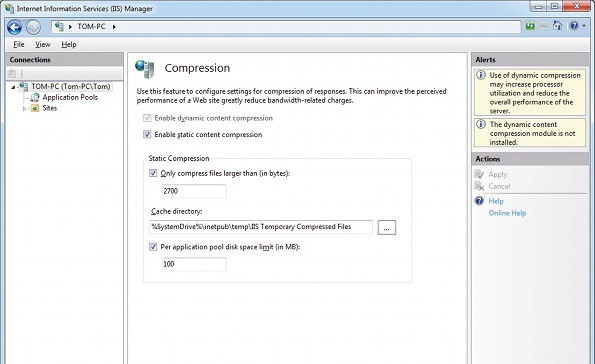Open dropdown arrow beside toolbar Help icon
This screenshot has width=595, height=364.
click(x=584, y=26)
